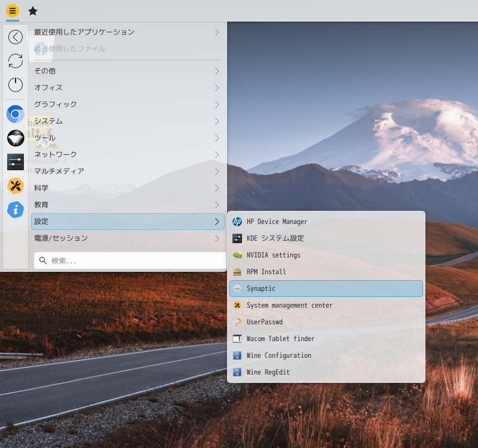Click the star favorites icon in top panel
This screenshot has height=448, width=478.
point(33,11)
